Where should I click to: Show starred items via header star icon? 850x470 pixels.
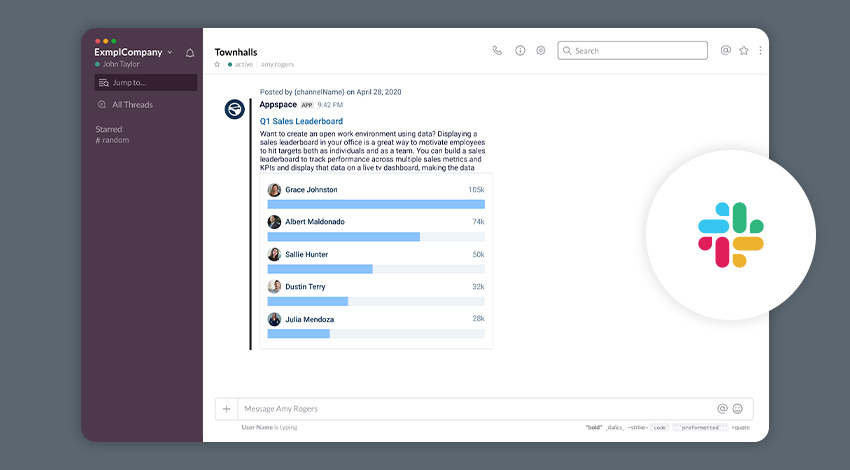tap(744, 50)
